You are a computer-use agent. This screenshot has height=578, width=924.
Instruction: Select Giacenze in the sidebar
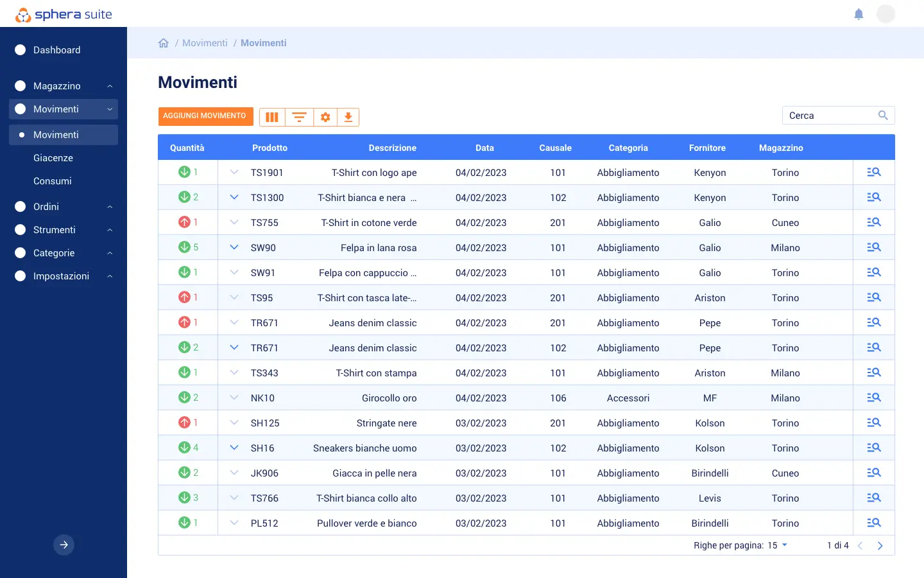(53, 158)
